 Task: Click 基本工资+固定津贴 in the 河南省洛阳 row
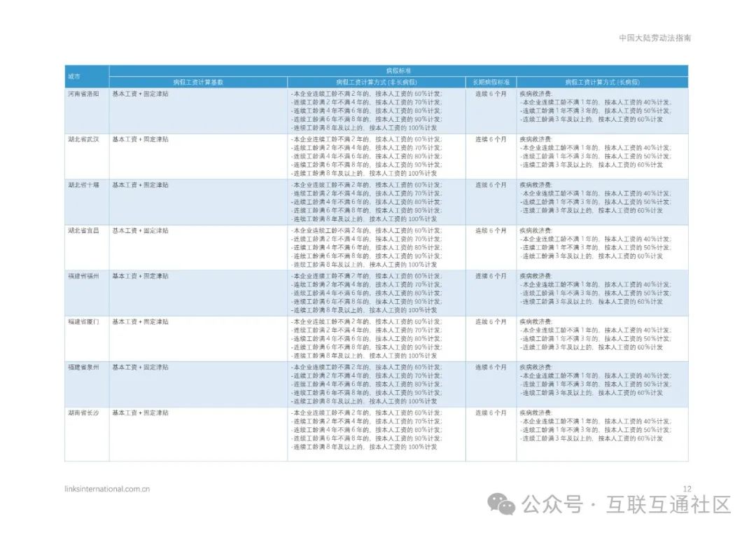[x=140, y=94]
